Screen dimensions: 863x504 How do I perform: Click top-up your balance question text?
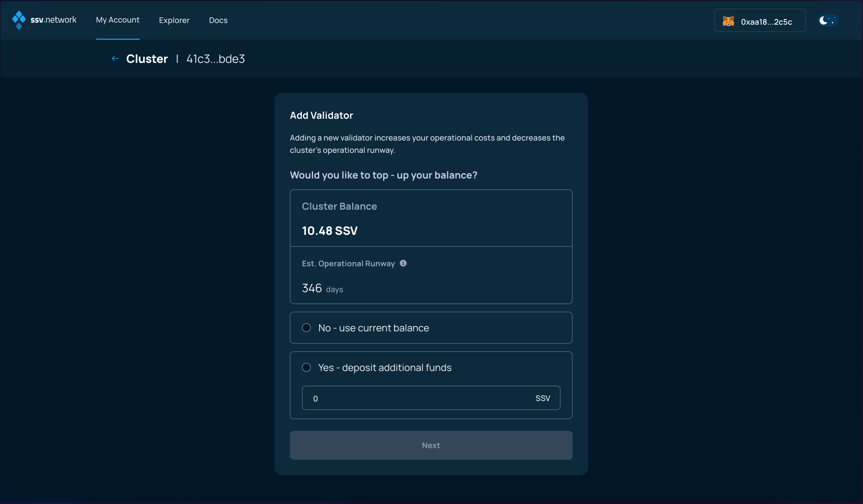coord(384,175)
